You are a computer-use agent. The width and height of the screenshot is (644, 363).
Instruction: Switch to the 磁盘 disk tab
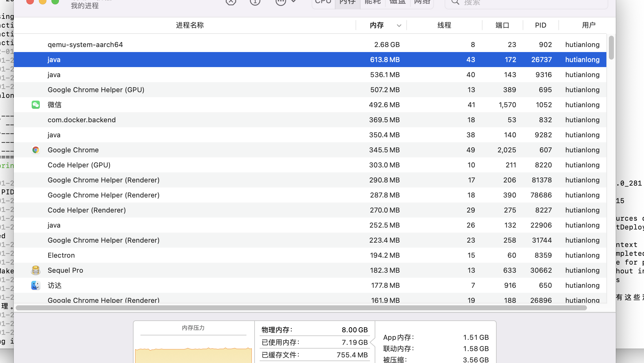[397, 3]
